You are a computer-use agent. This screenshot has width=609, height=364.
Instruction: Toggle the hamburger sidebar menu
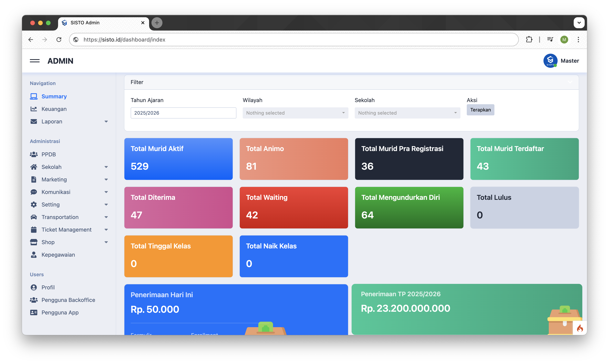pyautogui.click(x=35, y=61)
